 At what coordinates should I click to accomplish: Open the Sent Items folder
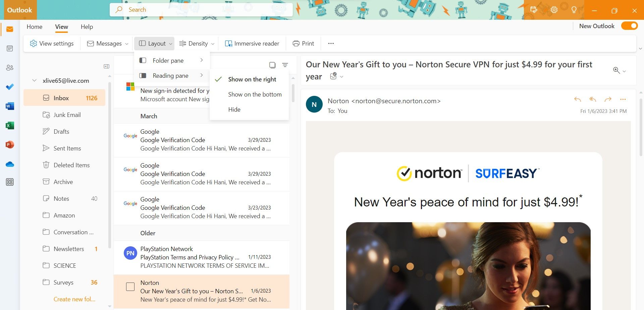[64, 148]
